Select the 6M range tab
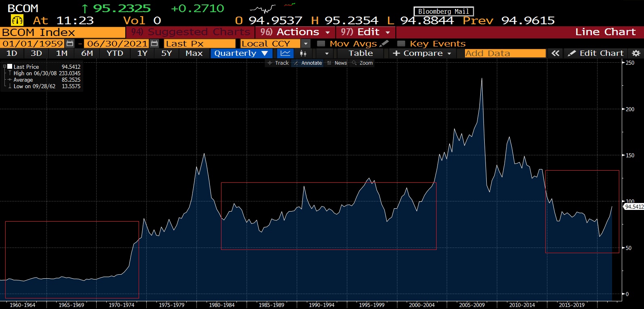Image resolution: width=644 pixels, height=309 pixels. [87, 53]
